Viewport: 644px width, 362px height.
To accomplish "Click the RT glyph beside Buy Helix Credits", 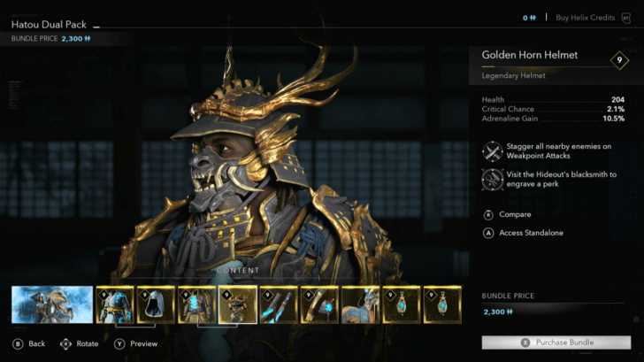I will coord(626,18).
